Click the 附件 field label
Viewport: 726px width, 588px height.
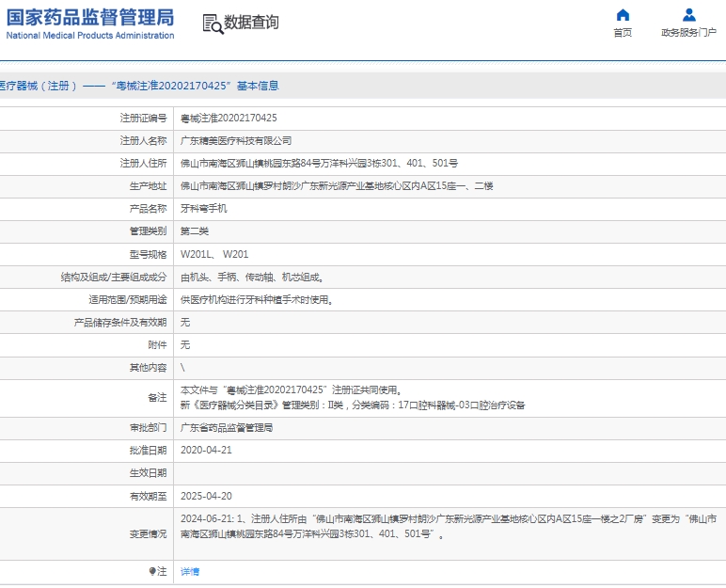(x=157, y=345)
